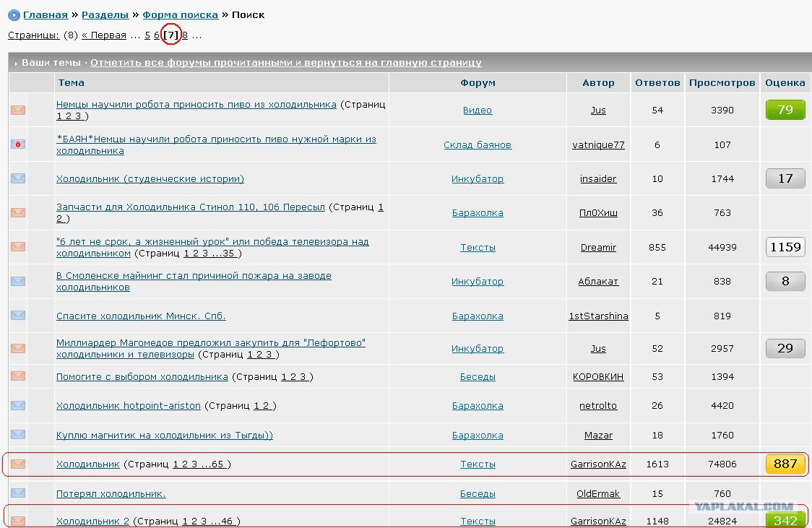
Task: Click rating badge 1159
Action: [785, 247]
